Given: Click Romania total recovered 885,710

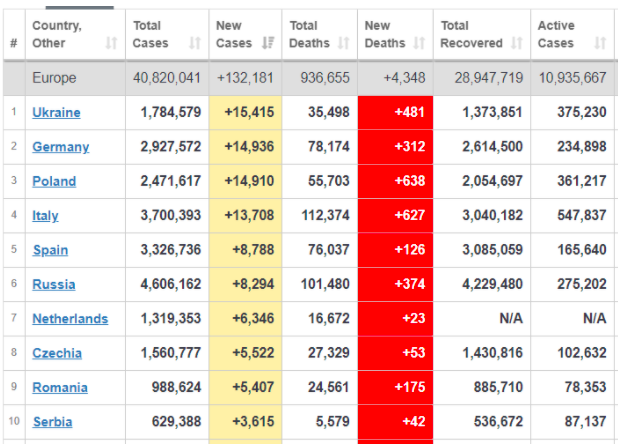Looking at the screenshot, I should tap(498, 387).
